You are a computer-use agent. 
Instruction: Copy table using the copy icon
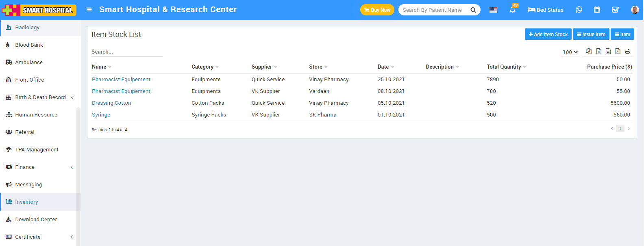589,51
